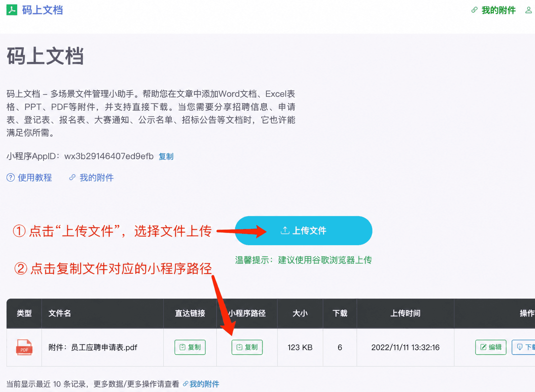
Task: Click the blue 上传文件 button
Action: (303, 231)
